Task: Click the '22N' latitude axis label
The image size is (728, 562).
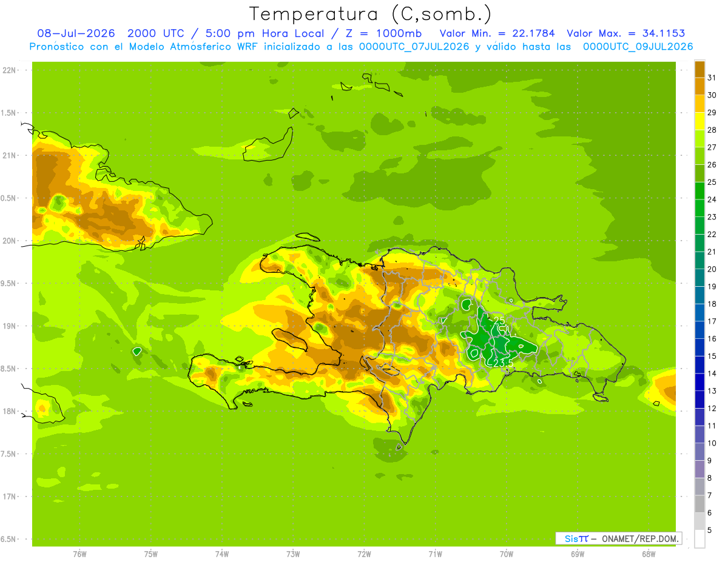Action: (9, 70)
